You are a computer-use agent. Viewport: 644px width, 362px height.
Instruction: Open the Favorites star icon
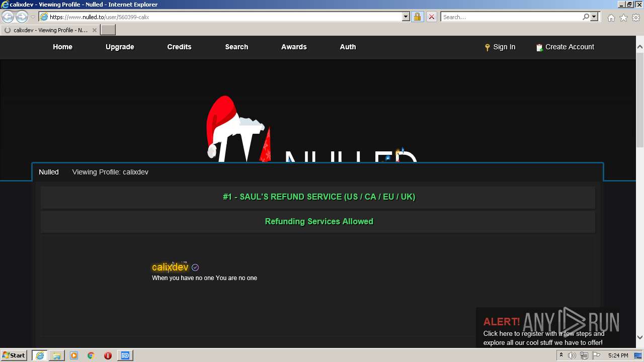click(x=623, y=18)
